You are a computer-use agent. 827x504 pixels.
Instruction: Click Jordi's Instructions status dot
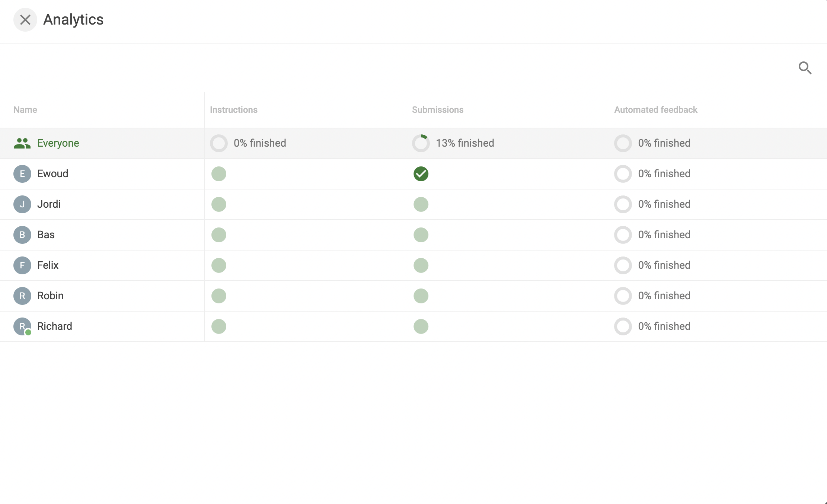pyautogui.click(x=219, y=204)
